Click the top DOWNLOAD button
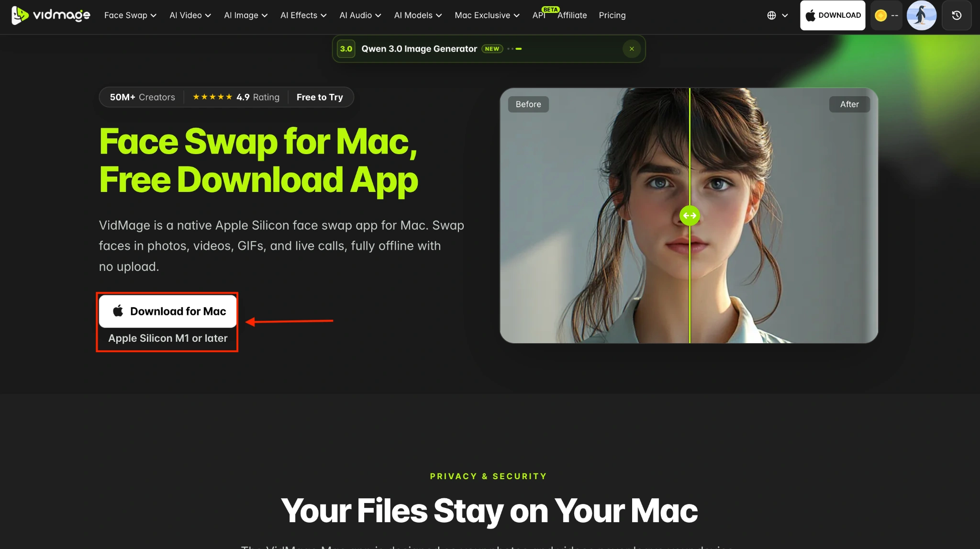Image resolution: width=980 pixels, height=549 pixels. (x=833, y=15)
